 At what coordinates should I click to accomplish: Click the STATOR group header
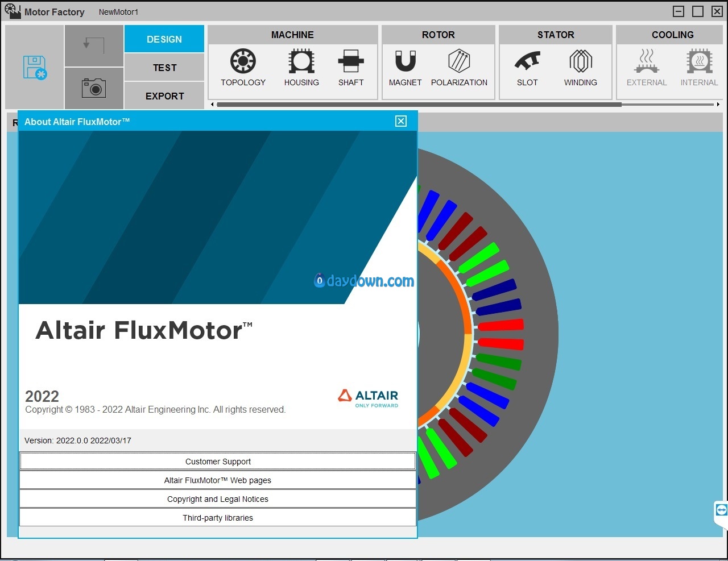click(556, 35)
